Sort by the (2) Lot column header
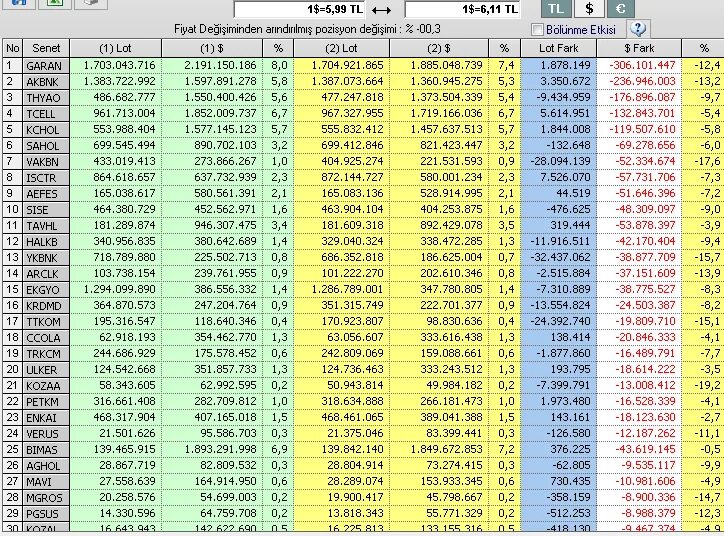 pyautogui.click(x=341, y=48)
